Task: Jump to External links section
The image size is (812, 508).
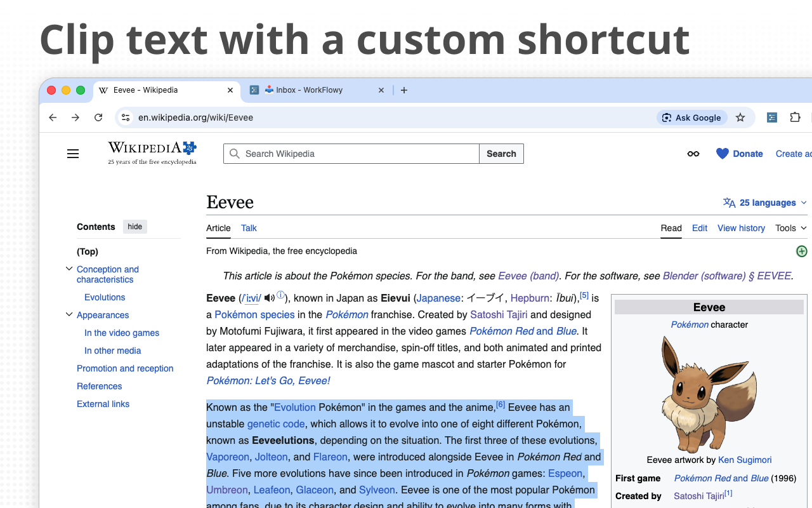Action: [x=103, y=404]
